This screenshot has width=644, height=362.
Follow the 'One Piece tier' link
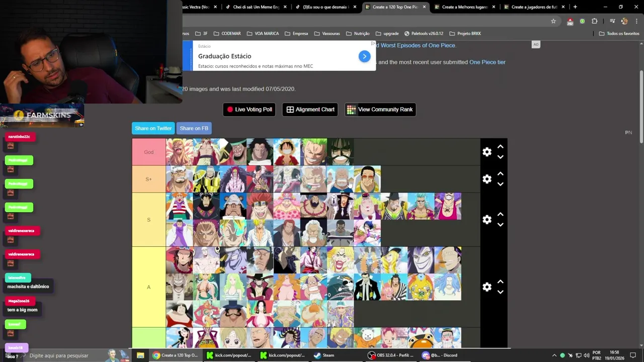487,62
